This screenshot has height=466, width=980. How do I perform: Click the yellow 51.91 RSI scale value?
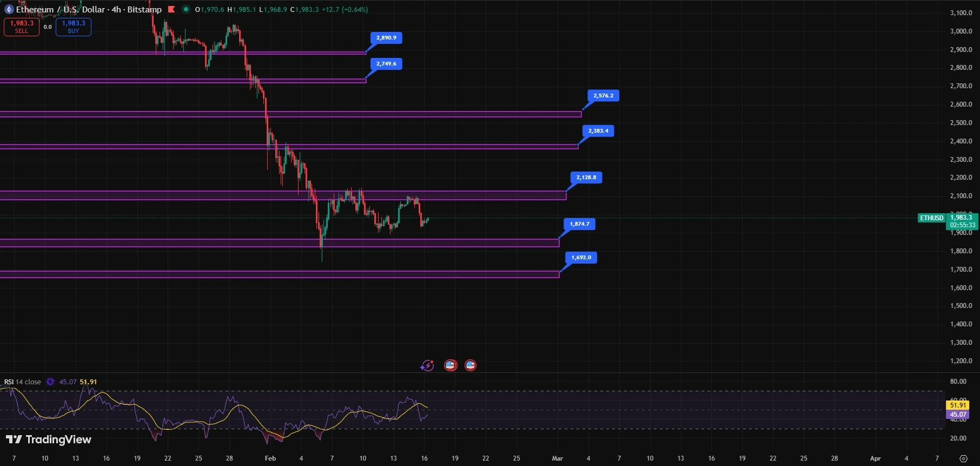tap(958, 405)
